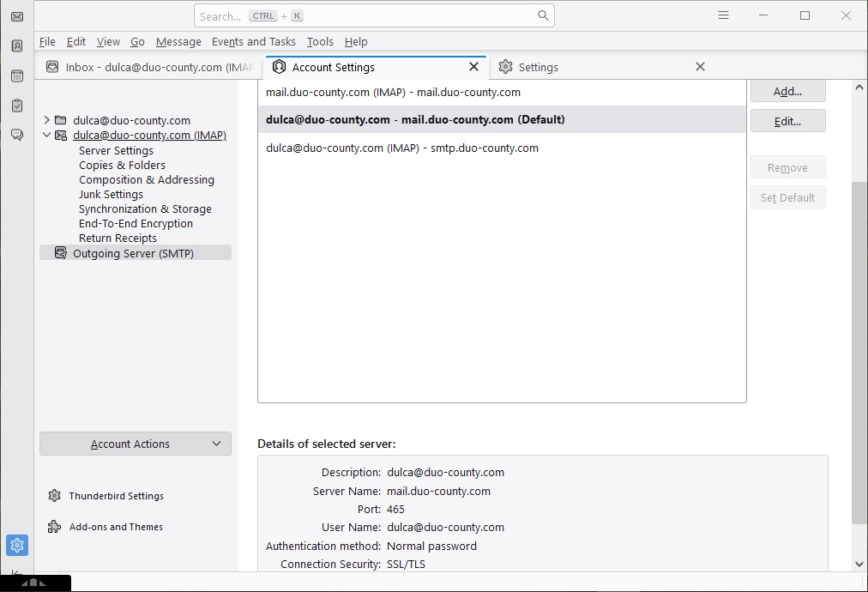Open the Chat space icon
This screenshot has width=868, height=592.
point(16,135)
